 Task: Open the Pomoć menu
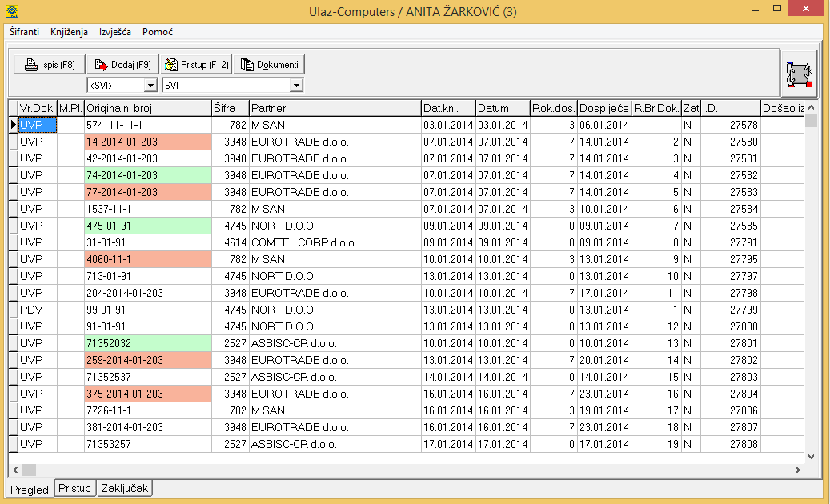coord(157,32)
